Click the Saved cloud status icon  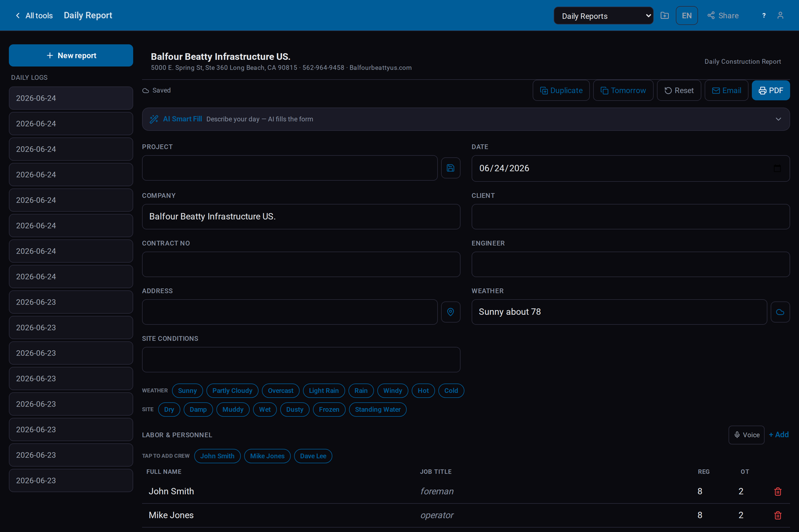point(146,91)
